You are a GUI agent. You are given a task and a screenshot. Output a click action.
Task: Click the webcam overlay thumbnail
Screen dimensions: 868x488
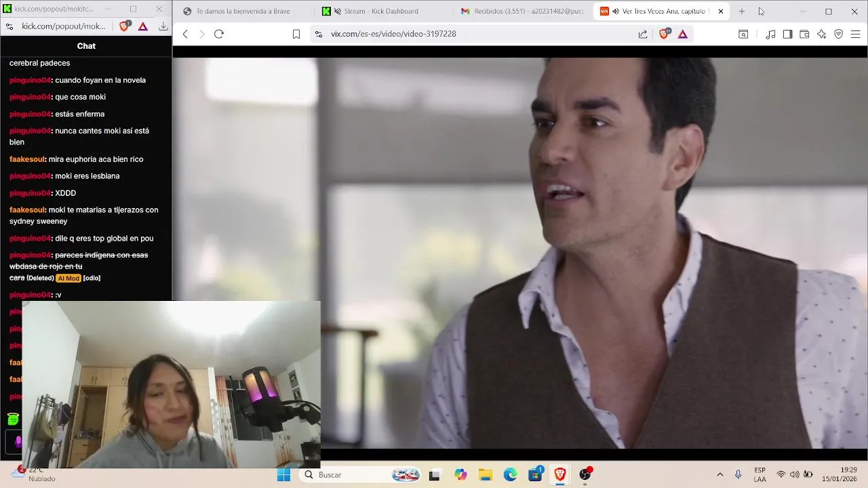point(171,384)
